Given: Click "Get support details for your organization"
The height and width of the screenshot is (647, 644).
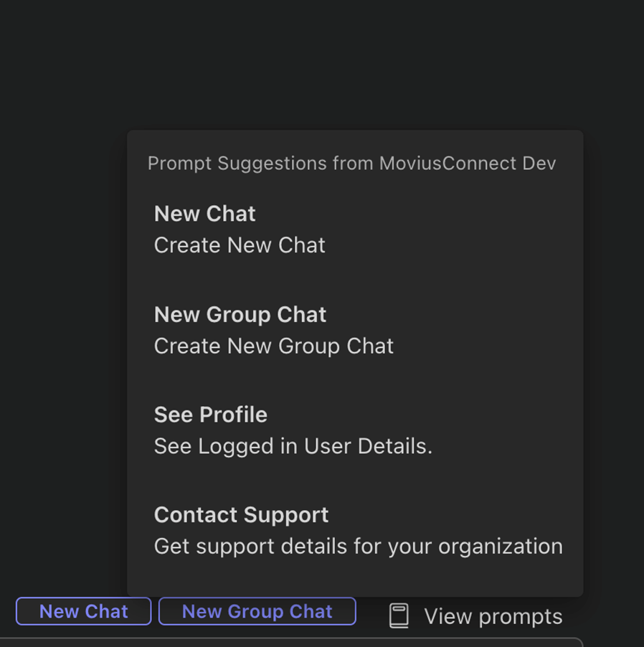Looking at the screenshot, I should coord(358,547).
